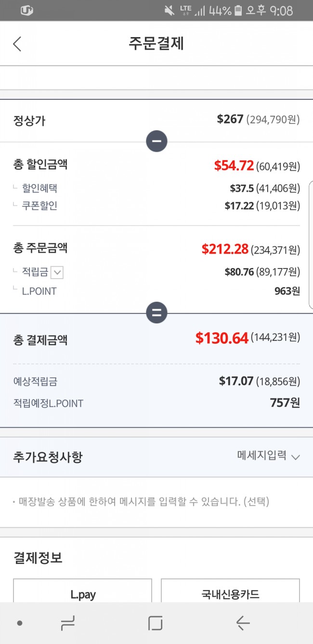Tap the carrier logo in status bar
313x644 pixels.
[27, 10]
